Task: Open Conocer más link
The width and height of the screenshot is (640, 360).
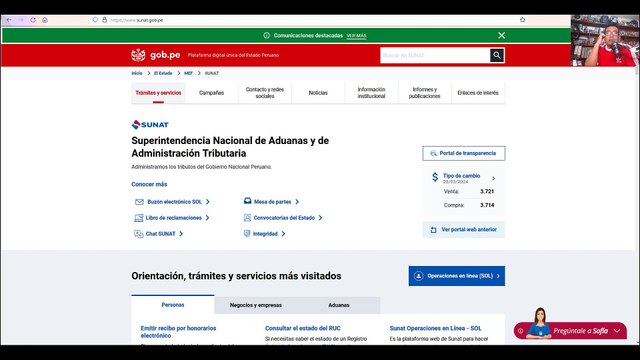Action: [x=149, y=184]
